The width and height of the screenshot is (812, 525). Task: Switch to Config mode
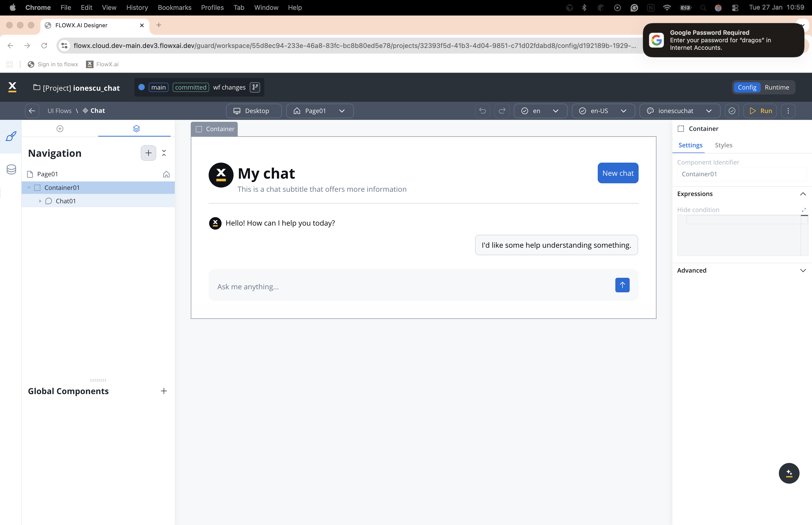pyautogui.click(x=747, y=87)
